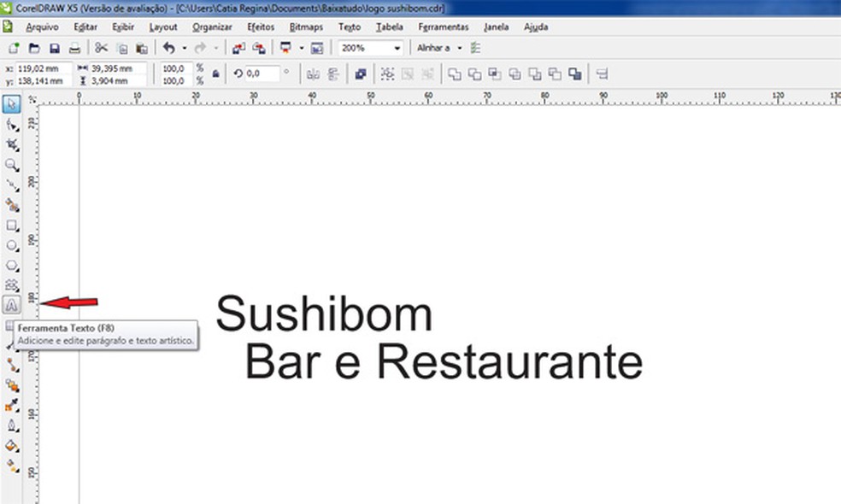
Task: Click the Simplify shapes icon
Action: [x=515, y=74]
